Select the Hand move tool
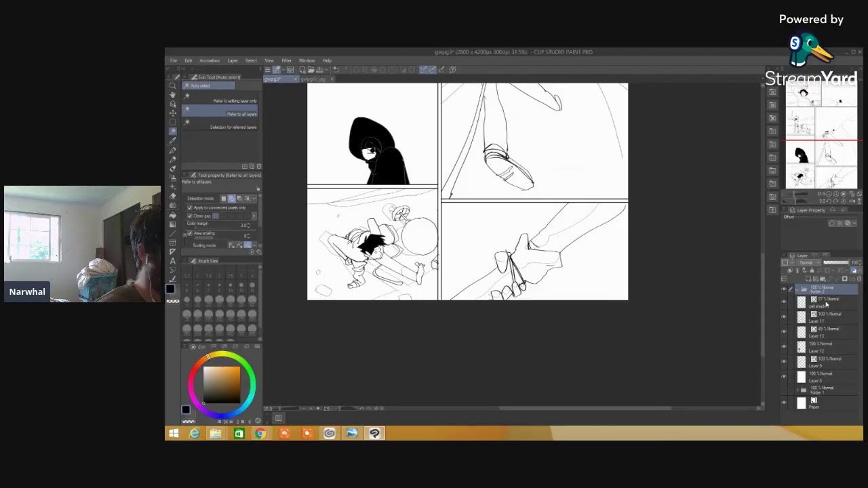The width and height of the screenshot is (868, 488). coord(172,95)
